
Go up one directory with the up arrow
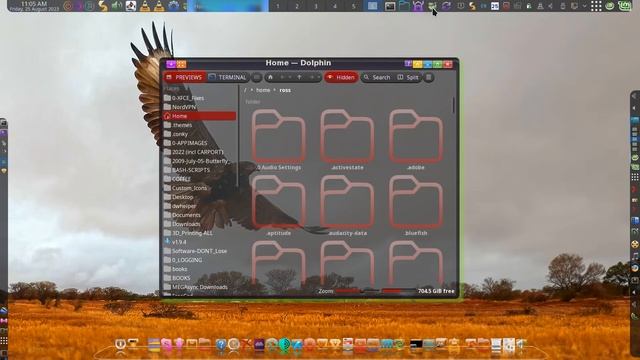pos(299,77)
